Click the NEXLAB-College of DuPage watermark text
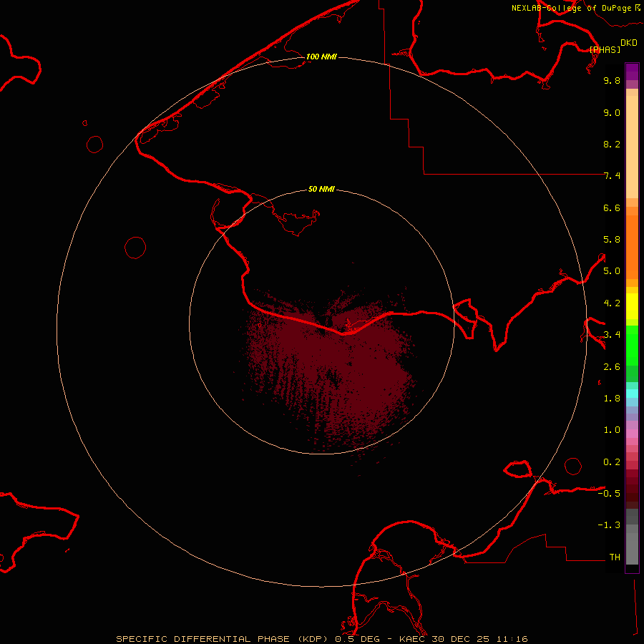The width and height of the screenshot is (644, 644). click(x=571, y=8)
